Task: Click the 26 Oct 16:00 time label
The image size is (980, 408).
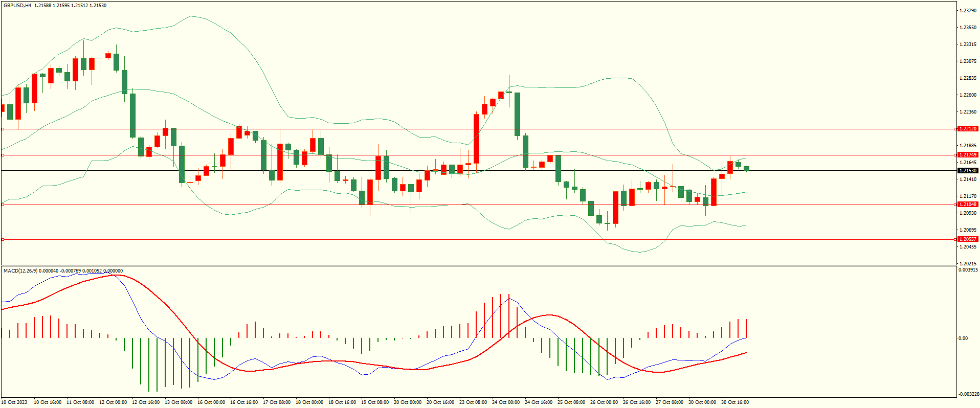Action: (637, 402)
